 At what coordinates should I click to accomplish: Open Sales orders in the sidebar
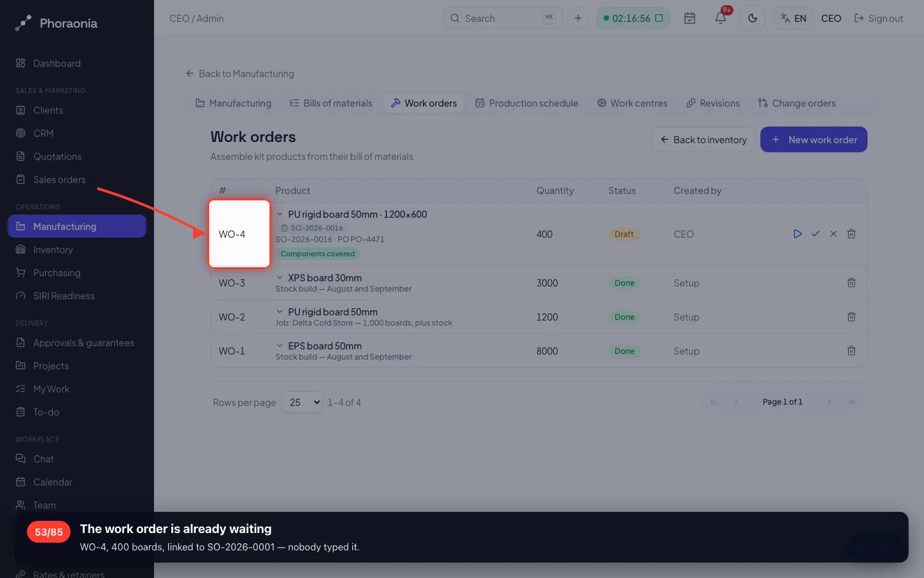click(x=77, y=179)
